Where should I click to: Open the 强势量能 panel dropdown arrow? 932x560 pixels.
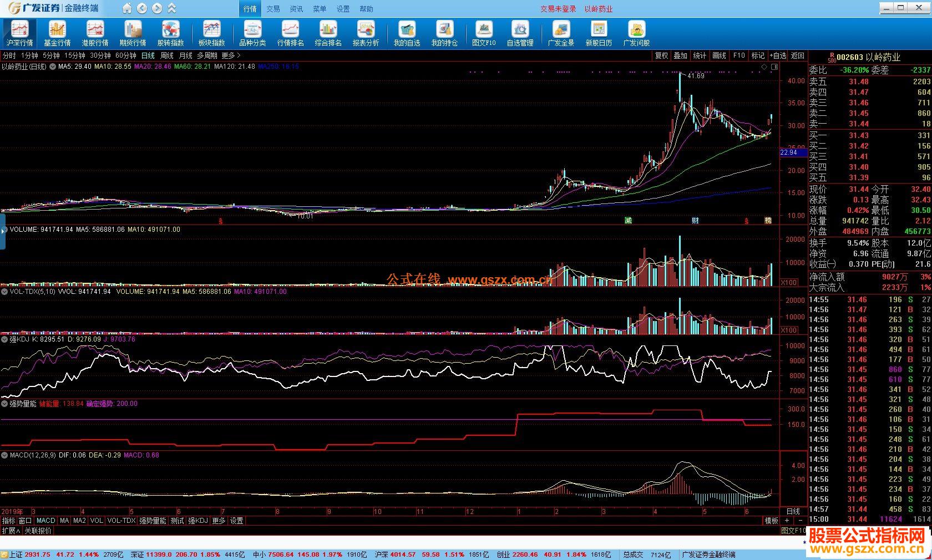[x=4, y=404]
